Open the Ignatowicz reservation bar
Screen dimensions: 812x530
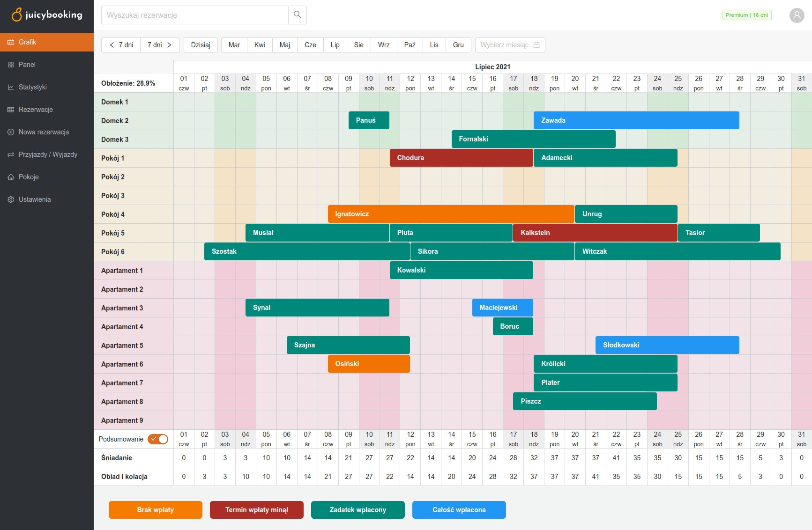[451, 214]
